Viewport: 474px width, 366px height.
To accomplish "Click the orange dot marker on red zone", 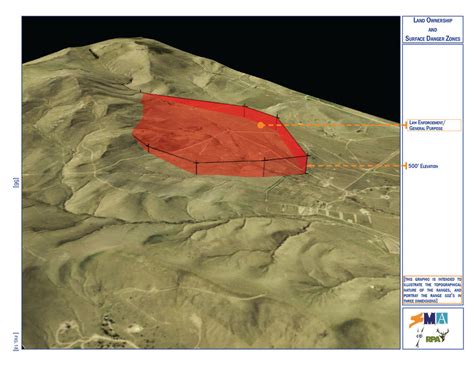I will pos(261,125).
